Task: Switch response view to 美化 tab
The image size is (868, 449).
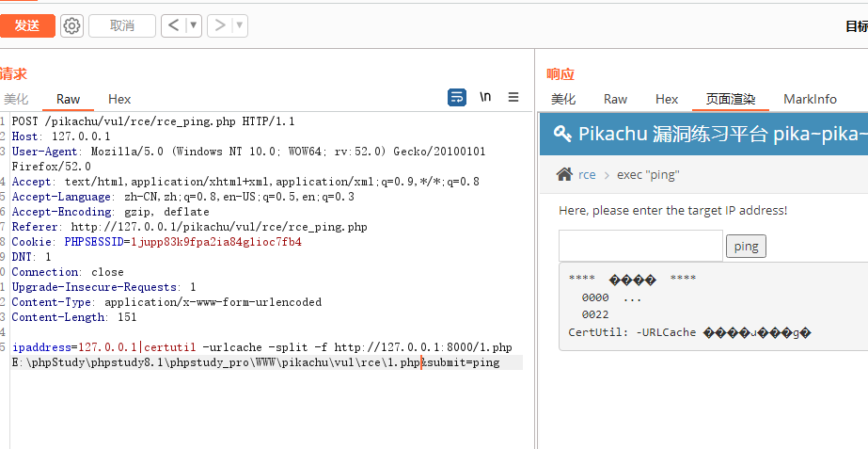Action: (563, 99)
